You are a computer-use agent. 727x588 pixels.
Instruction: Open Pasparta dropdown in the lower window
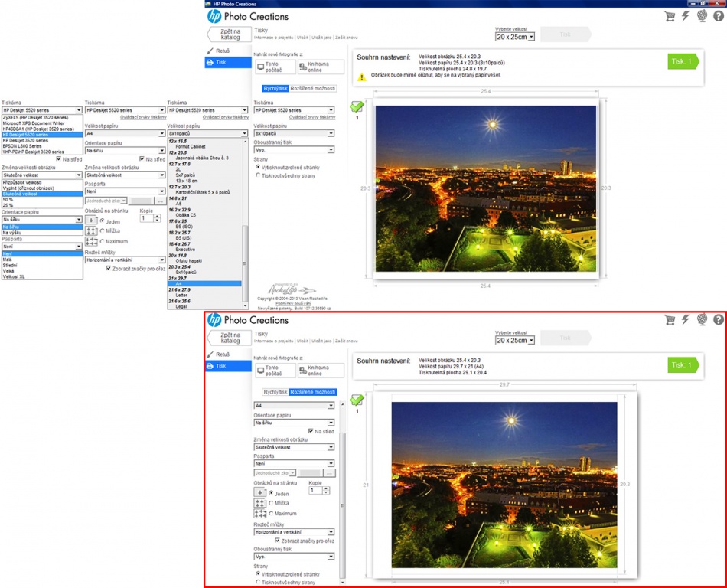click(x=294, y=463)
